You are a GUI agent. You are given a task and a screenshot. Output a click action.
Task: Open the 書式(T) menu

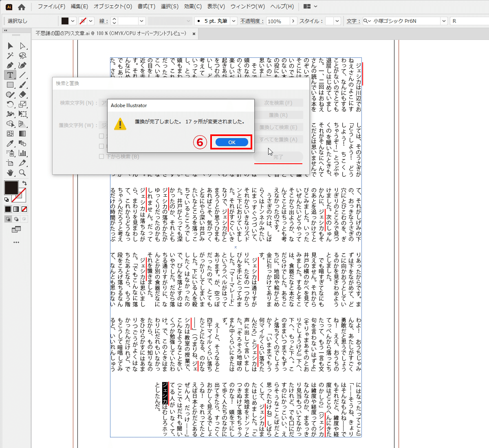(x=146, y=7)
